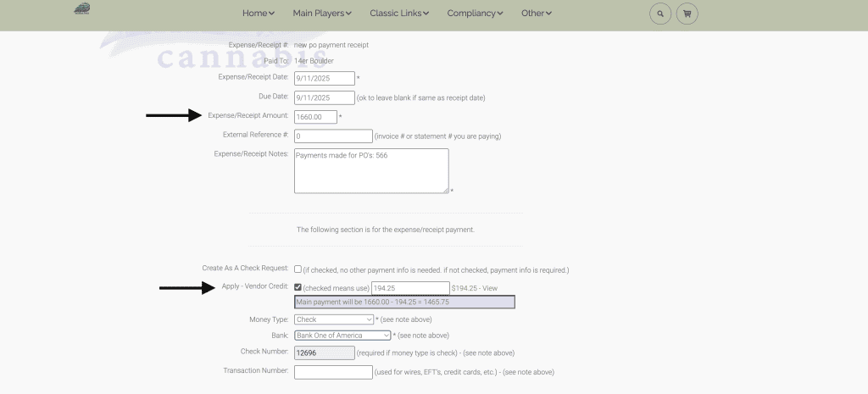Image resolution: width=868 pixels, height=394 pixels.
Task: Uncheck the Apply Vendor Credit checkbox
Action: coord(298,287)
